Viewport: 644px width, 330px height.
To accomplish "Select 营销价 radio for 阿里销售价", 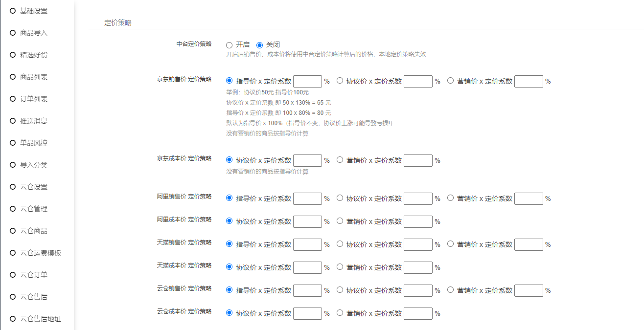I will 450,198.
